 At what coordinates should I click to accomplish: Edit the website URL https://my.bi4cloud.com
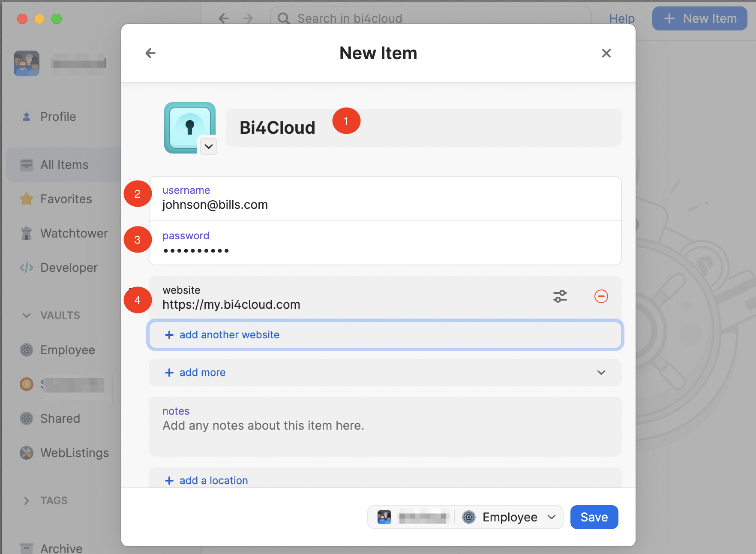pyautogui.click(x=231, y=304)
